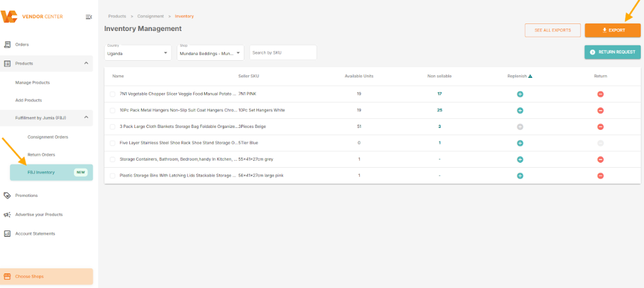Open Orders in the sidebar

22,44
